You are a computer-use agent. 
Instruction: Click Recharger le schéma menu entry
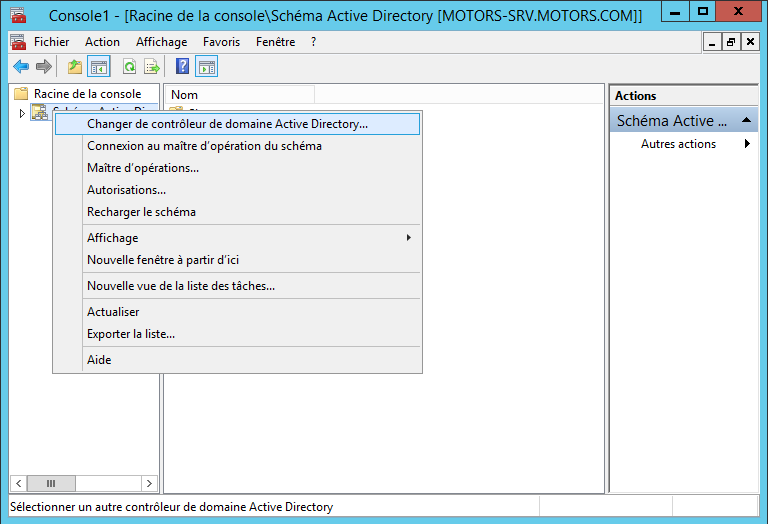tap(141, 212)
